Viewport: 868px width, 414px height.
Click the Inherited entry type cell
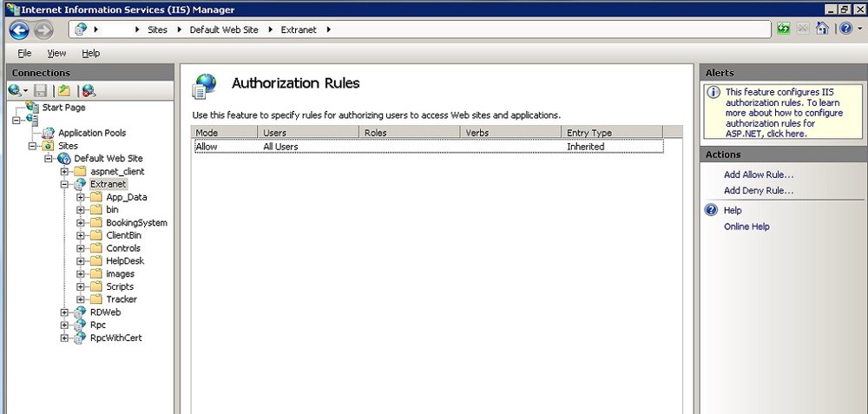585,147
